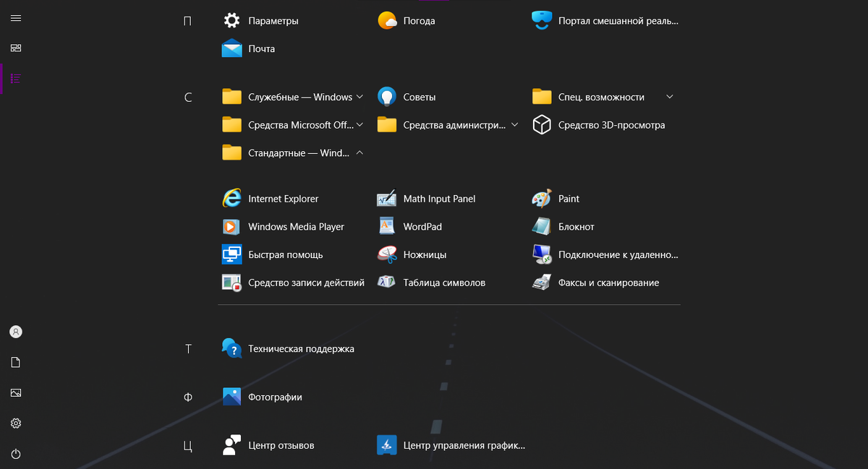868x469 pixels.
Task: Open the Параметры gear icon
Action: (231, 20)
